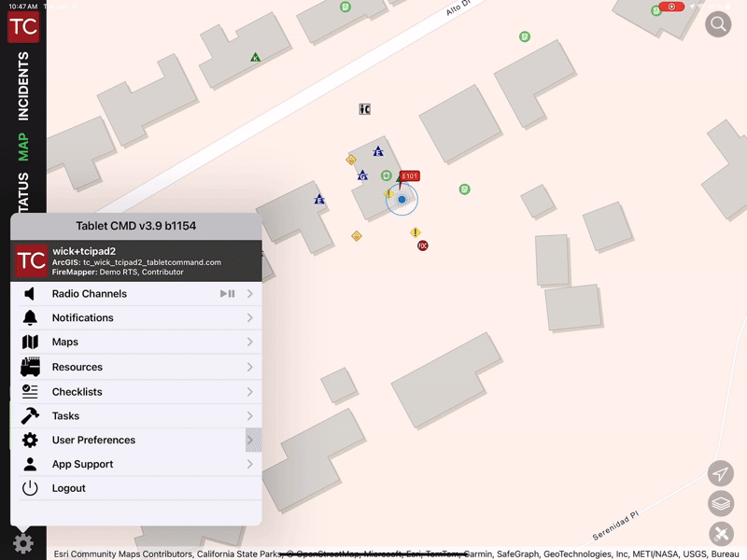Open the map search magnifier button
The height and width of the screenshot is (560, 747).
718,24
